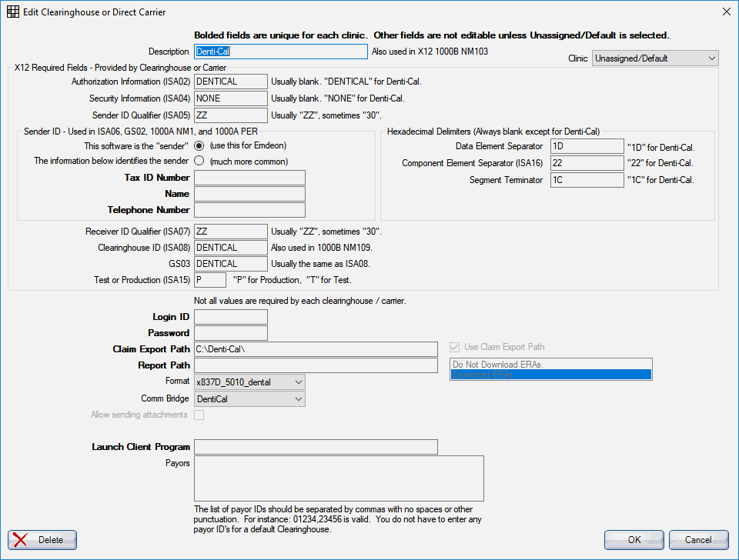
Task: Click the Test or Production (ISA15) field
Action: pos(210,280)
